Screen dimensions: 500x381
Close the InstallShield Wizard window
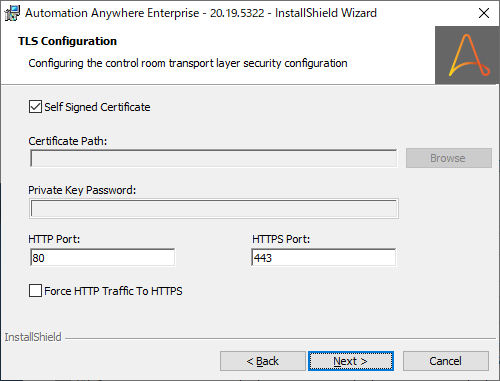(484, 13)
